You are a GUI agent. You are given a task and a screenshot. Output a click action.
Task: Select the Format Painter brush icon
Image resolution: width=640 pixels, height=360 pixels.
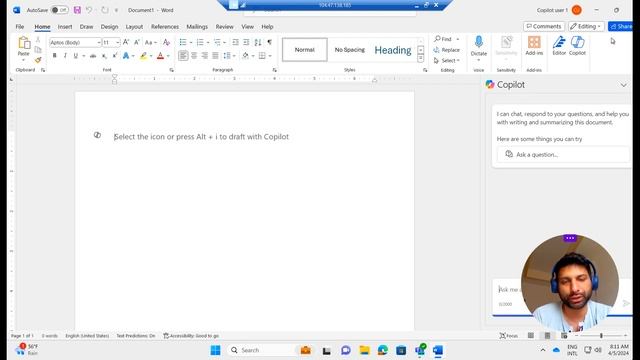coord(38,60)
